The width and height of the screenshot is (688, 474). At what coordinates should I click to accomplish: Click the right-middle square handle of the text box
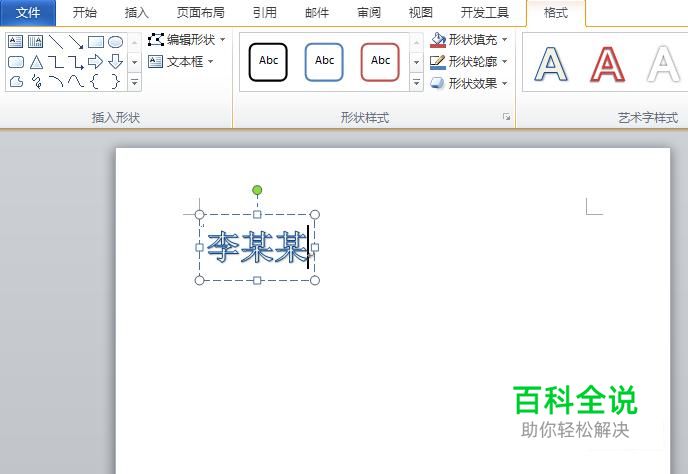tap(315, 247)
